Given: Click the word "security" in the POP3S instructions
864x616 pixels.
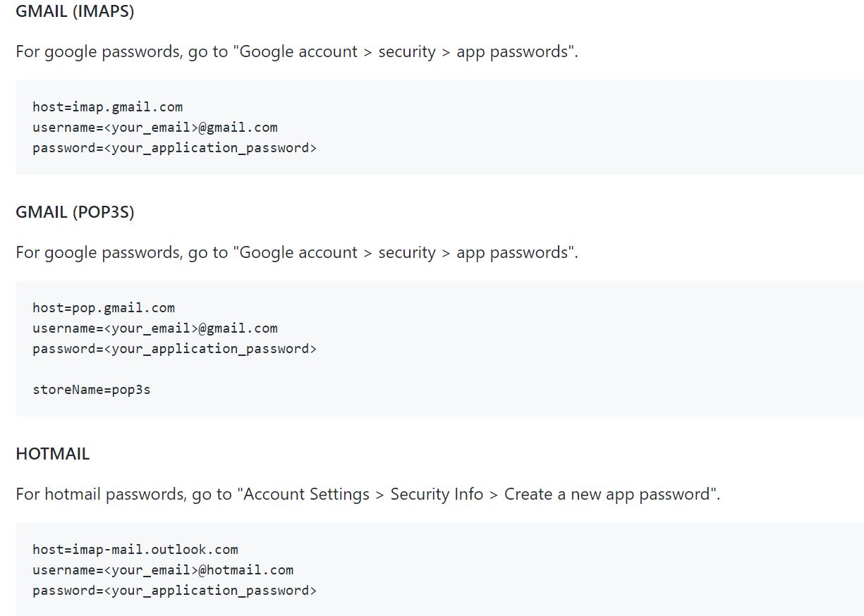Looking at the screenshot, I should coord(407,253).
